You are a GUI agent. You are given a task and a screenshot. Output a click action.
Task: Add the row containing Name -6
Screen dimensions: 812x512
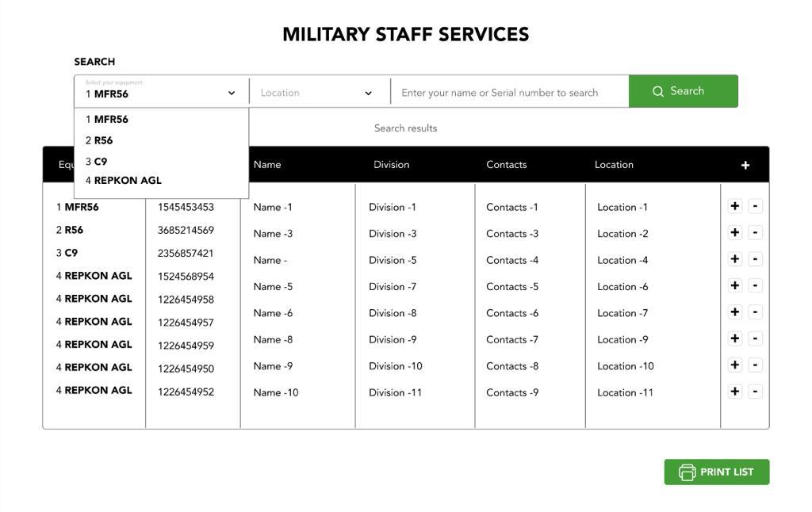coord(735,311)
